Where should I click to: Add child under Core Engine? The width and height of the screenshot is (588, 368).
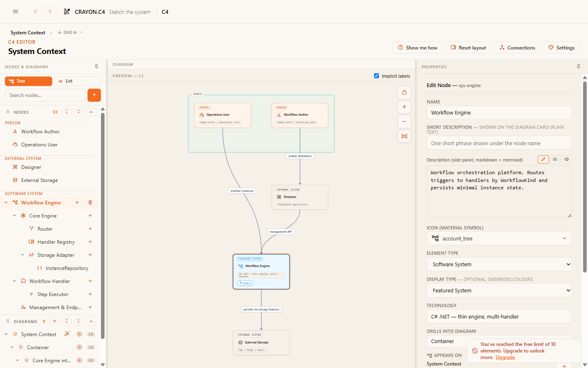[90, 215]
